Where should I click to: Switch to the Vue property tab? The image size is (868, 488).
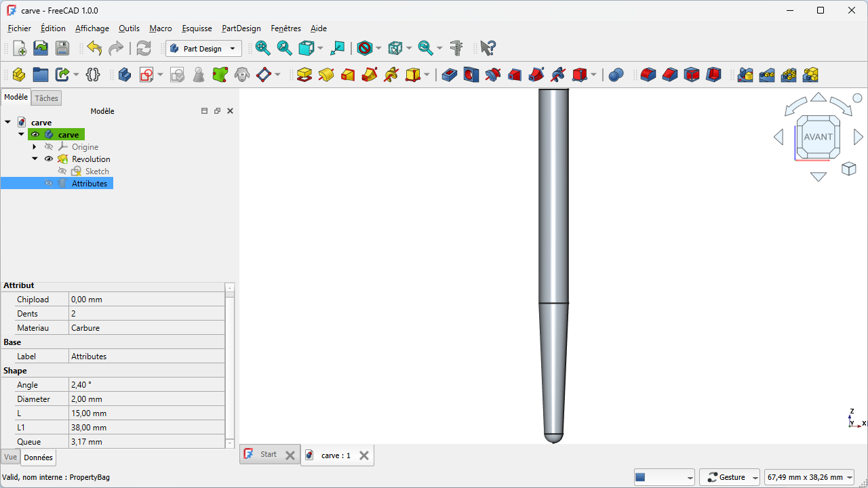(x=10, y=457)
